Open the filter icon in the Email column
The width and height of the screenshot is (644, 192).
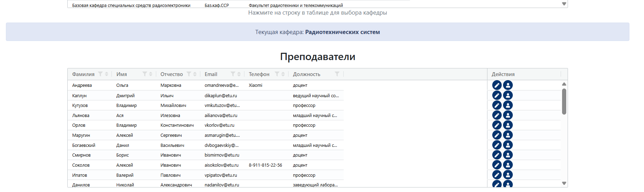(233, 74)
